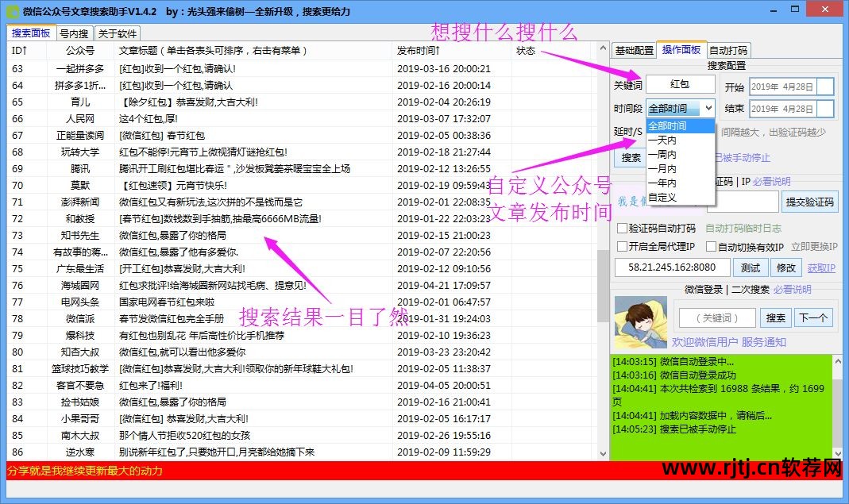This screenshot has height=504, width=849.
Task: Choose 全部时间 from the dropdown list
Action: tap(681, 125)
